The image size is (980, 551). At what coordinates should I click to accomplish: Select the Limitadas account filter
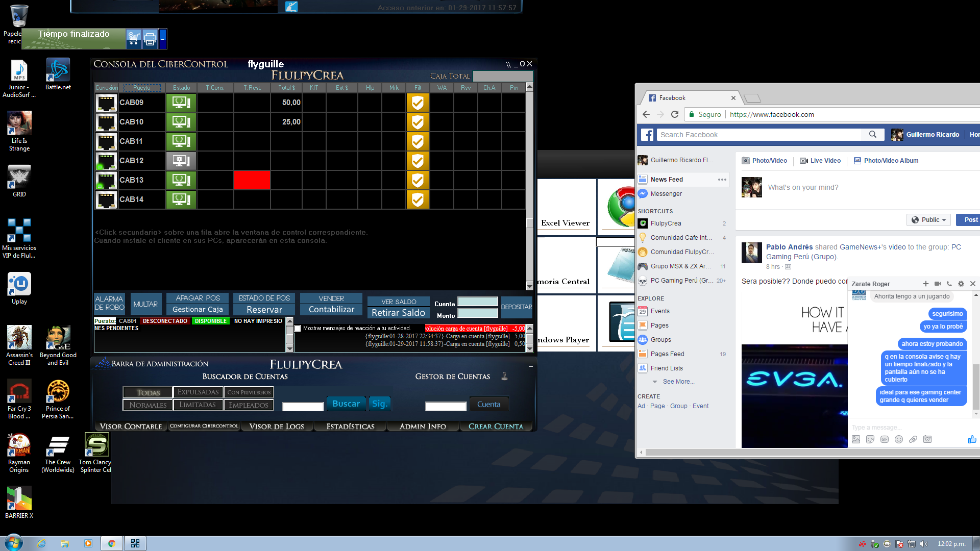(198, 405)
